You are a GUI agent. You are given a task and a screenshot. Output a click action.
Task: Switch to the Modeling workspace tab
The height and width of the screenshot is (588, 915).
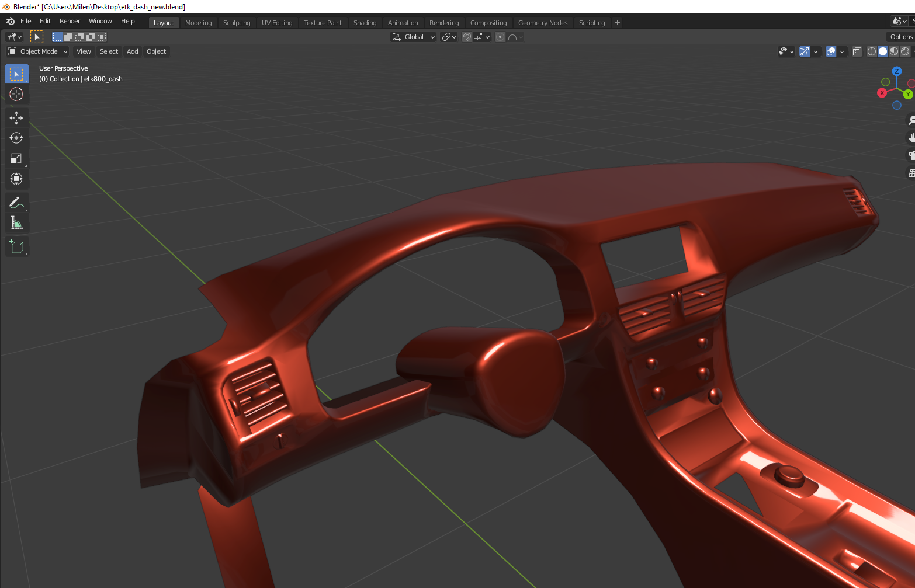tap(199, 23)
